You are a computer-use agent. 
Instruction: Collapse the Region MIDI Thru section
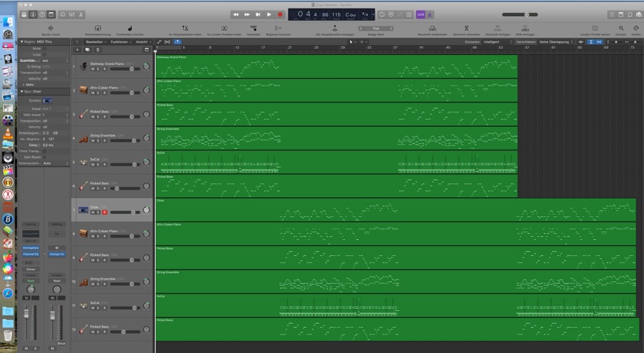tap(22, 41)
